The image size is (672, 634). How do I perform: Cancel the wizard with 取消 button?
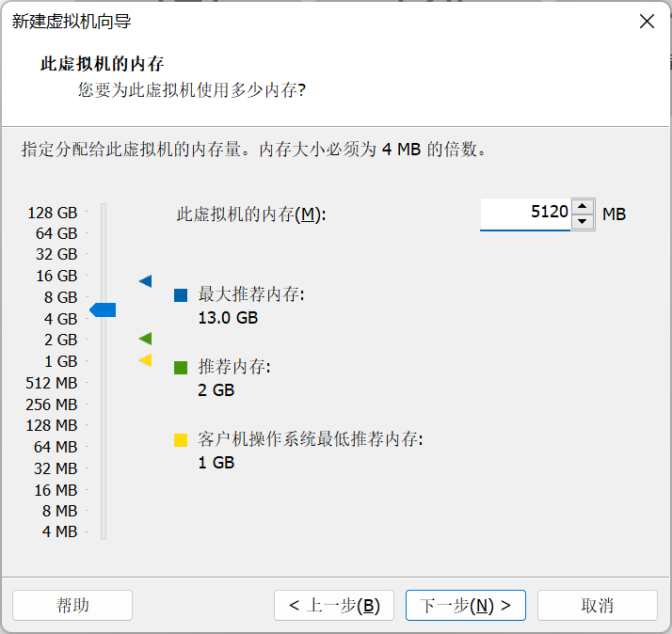(597, 605)
